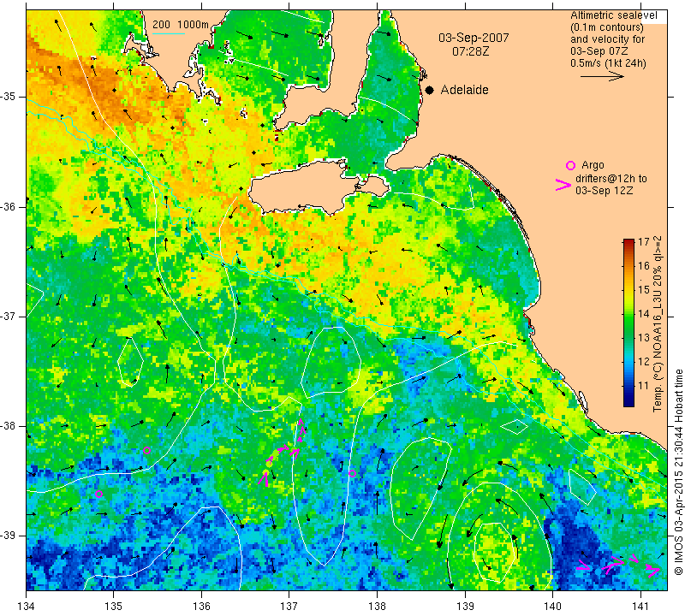Click the magenta drifter arrowhead in legend
The width and height of the screenshot is (685, 616).
(563, 185)
